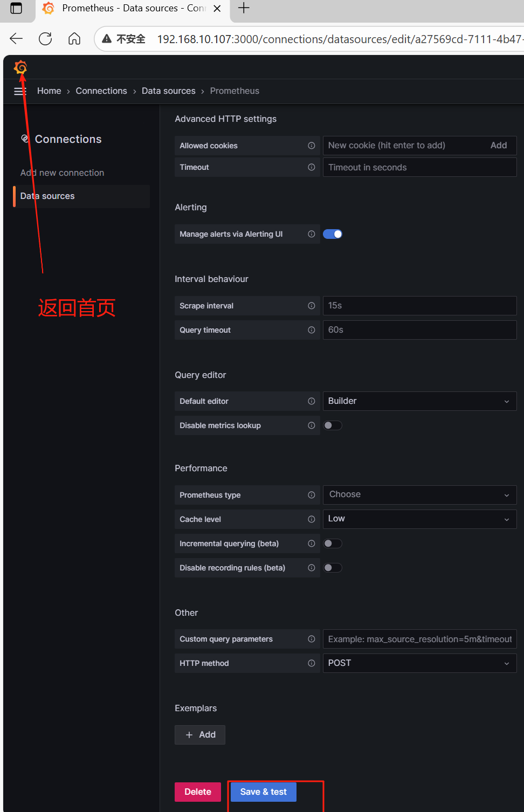Click the Connections plug icon in sidebar
Viewport: 524px width, 812px height.
pos(25,139)
